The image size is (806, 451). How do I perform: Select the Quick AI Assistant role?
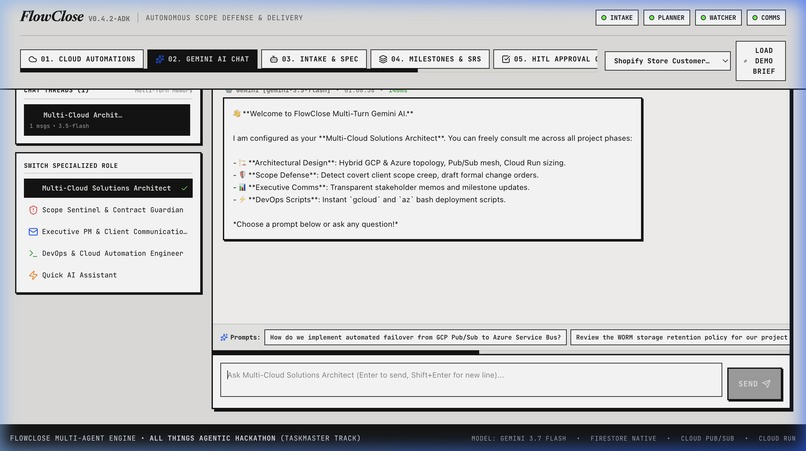pyautogui.click(x=108, y=275)
